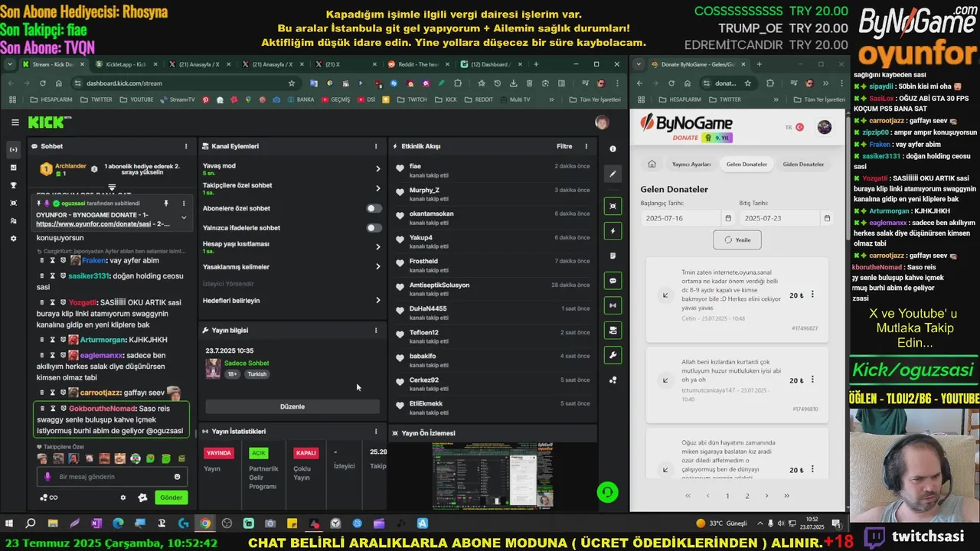
Task: Click the Murphy_Z follow event
Action: click(x=492, y=194)
